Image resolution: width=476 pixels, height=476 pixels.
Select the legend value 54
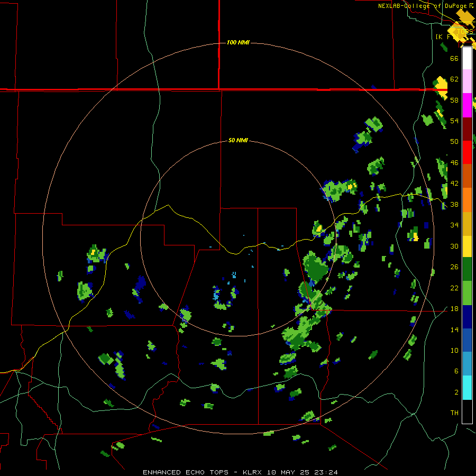point(454,121)
